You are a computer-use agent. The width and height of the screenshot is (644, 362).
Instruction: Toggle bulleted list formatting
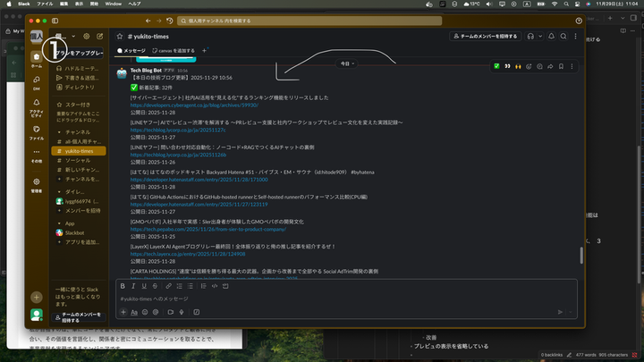(191, 286)
